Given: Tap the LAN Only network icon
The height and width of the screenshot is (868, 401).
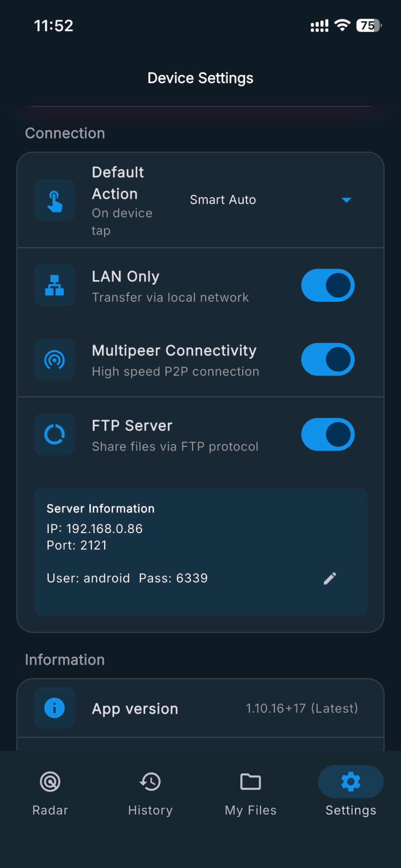Looking at the screenshot, I should pyautogui.click(x=54, y=285).
